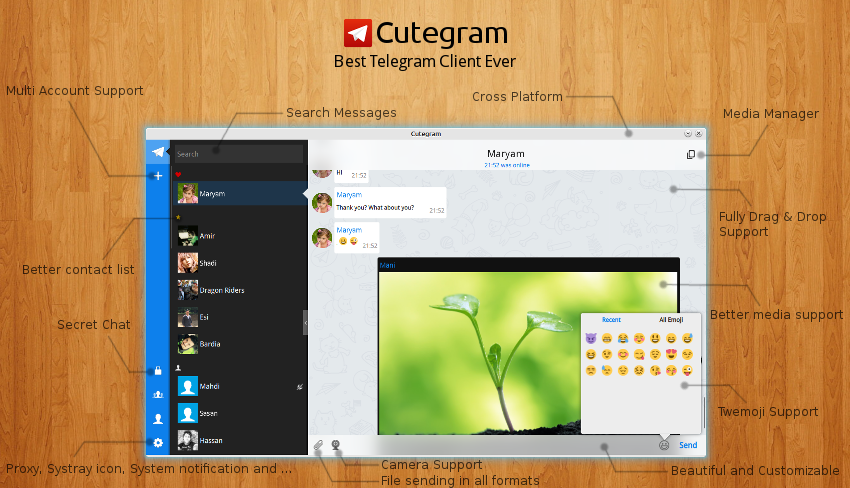Open the Esi chat

click(240, 317)
